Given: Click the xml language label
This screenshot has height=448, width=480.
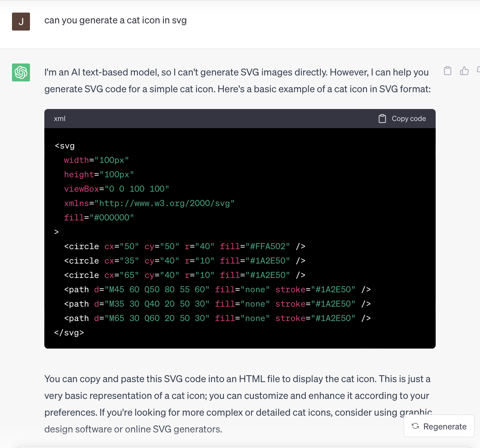Looking at the screenshot, I should [x=60, y=119].
